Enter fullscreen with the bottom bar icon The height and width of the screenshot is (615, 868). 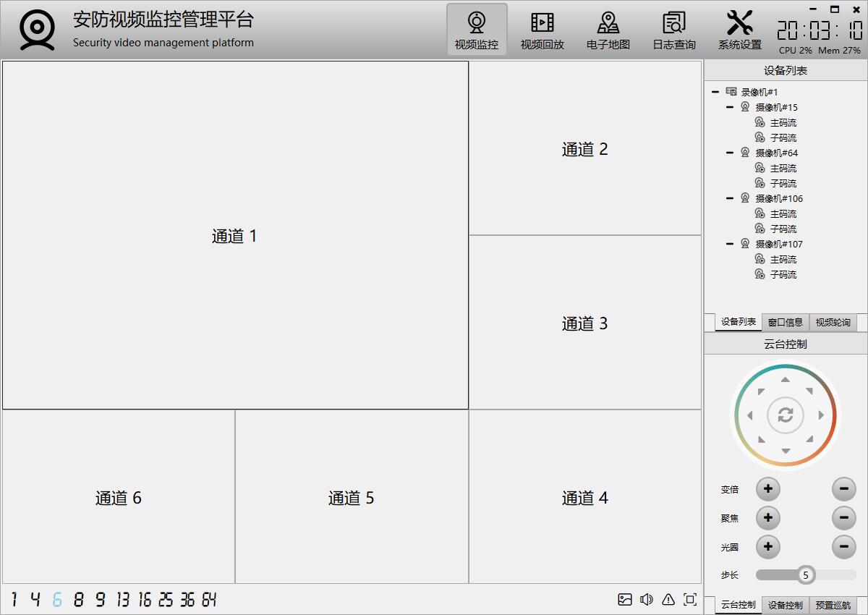click(x=690, y=599)
